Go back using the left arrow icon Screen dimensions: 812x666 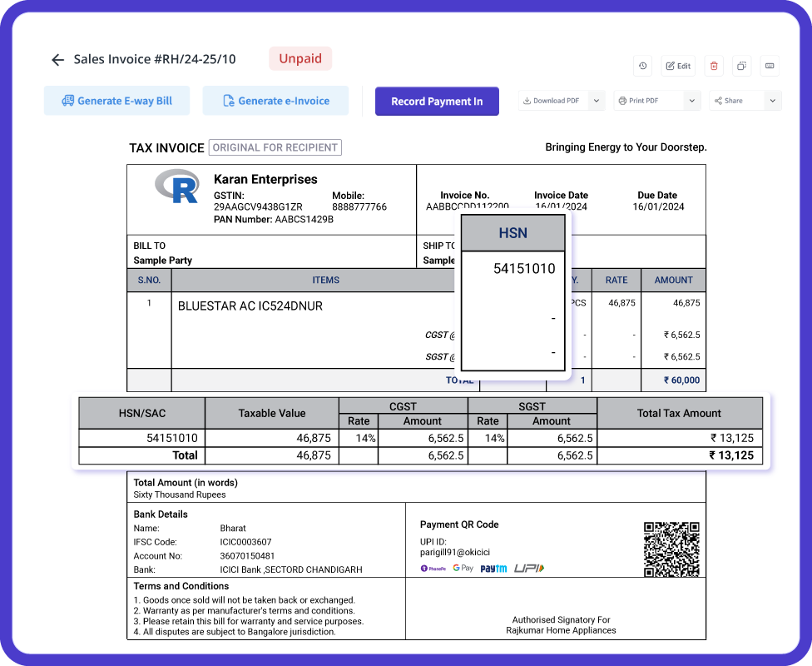(57, 60)
